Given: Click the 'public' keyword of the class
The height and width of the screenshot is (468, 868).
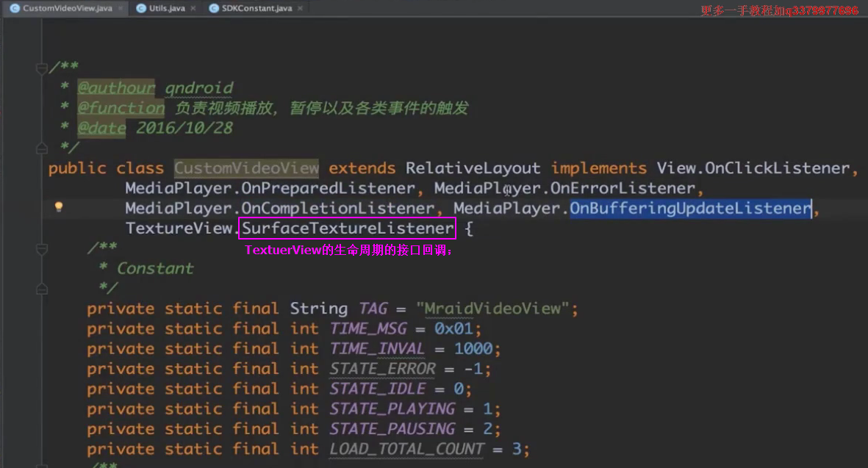Looking at the screenshot, I should coord(77,168).
